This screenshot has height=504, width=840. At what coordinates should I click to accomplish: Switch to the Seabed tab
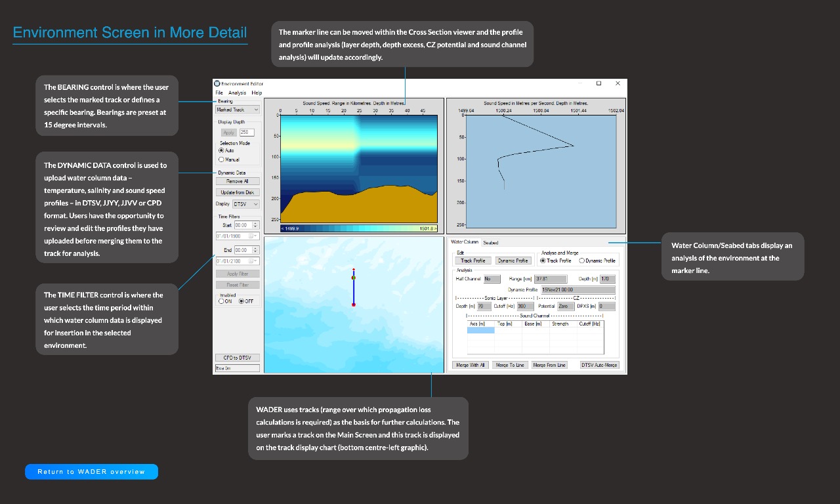coord(491,243)
